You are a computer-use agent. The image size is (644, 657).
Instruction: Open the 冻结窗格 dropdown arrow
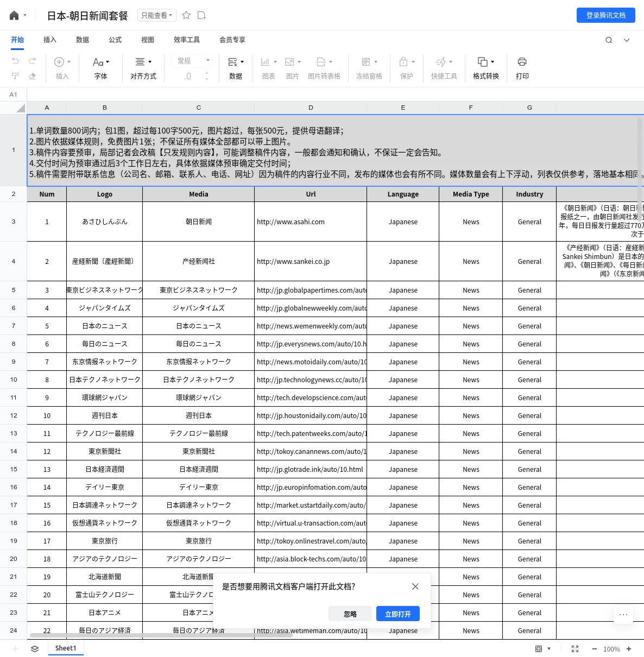pyautogui.click(x=376, y=62)
